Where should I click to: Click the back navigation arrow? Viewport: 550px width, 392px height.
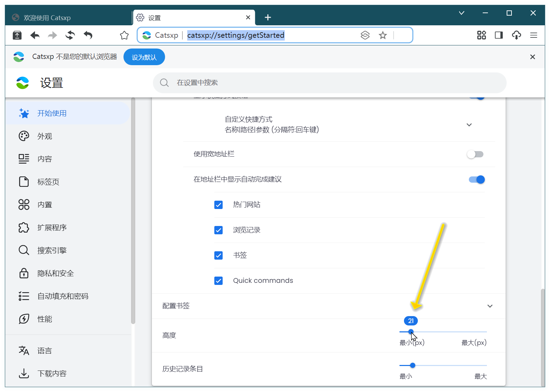click(x=35, y=35)
